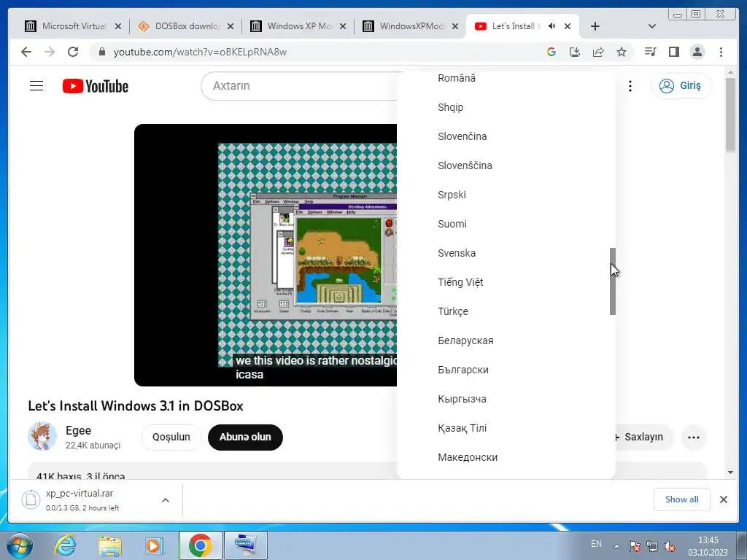The image size is (747, 560).
Task: Bookmark this page with the star icon
Action: pos(622,52)
